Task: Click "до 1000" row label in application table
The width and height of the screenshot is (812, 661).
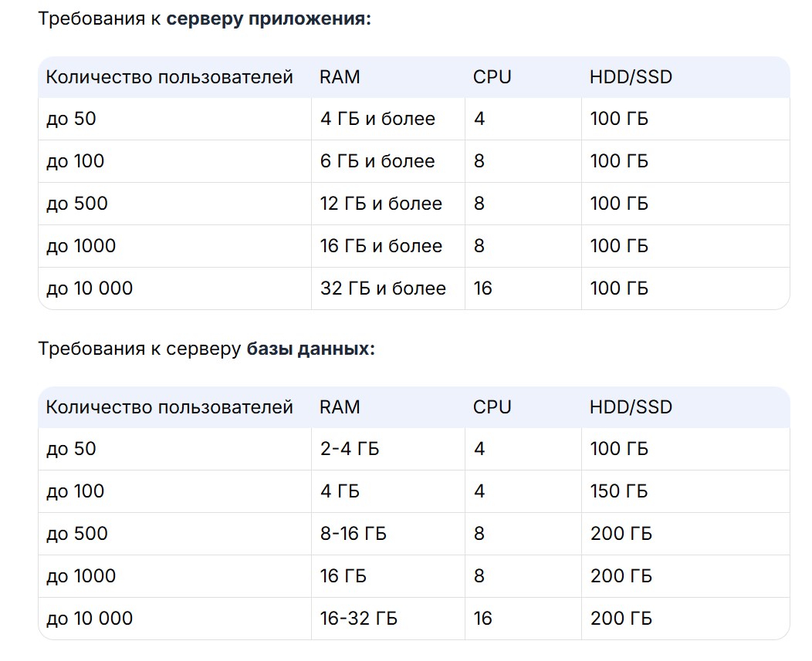Action: [x=81, y=246]
